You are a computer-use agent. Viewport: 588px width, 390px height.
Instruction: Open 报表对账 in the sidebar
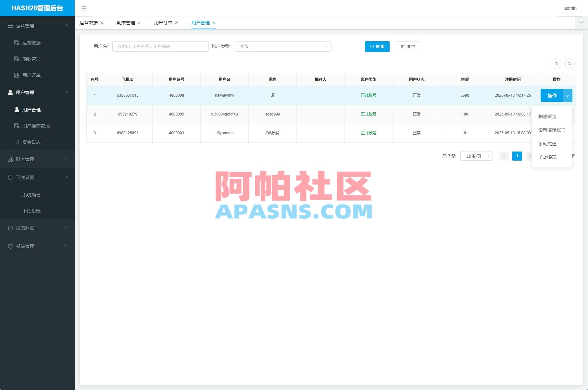coord(24,228)
